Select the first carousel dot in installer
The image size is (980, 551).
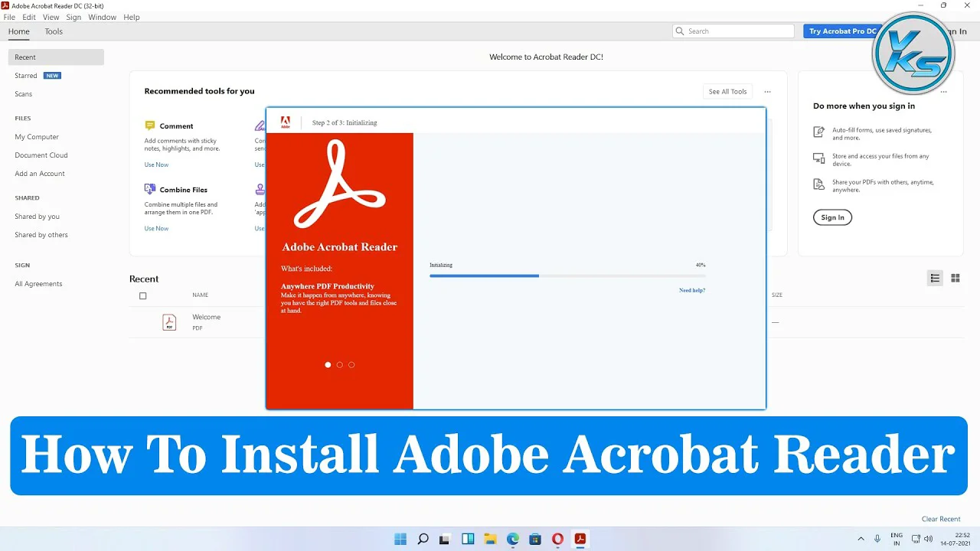[x=328, y=365]
